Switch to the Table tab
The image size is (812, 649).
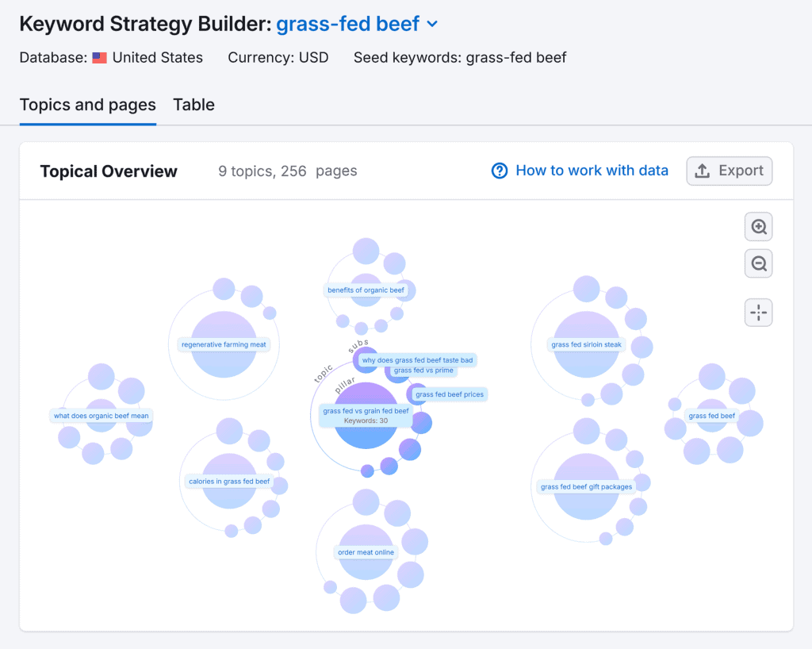[193, 105]
